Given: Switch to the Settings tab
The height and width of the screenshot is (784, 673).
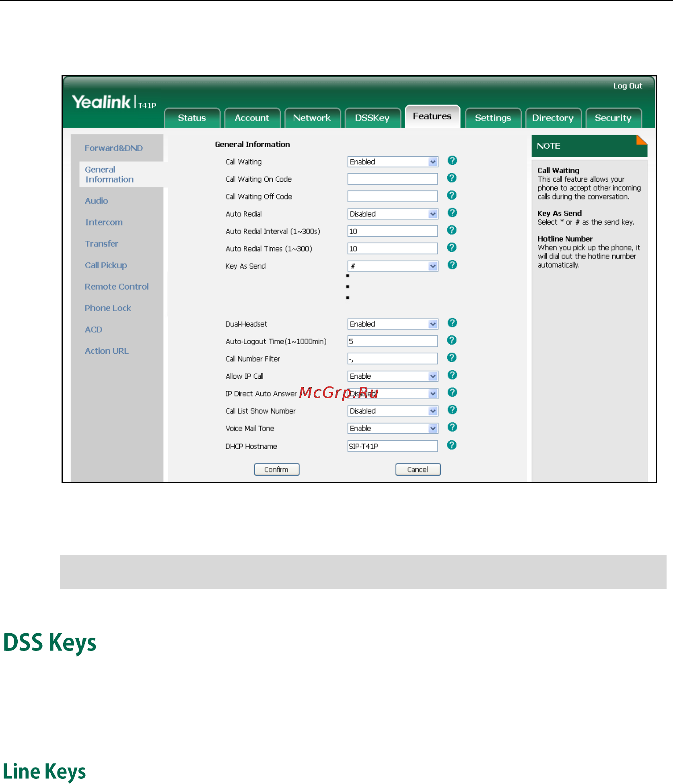Looking at the screenshot, I should pos(493,118).
